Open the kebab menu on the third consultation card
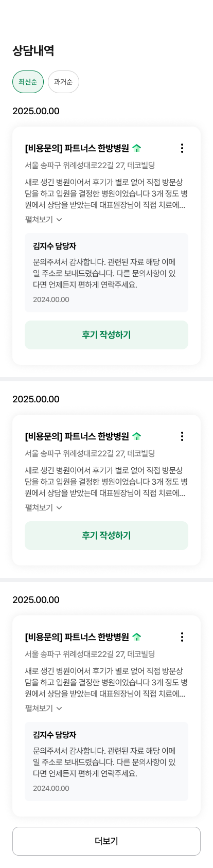Viewport: 213px width, 868px height. click(x=182, y=637)
